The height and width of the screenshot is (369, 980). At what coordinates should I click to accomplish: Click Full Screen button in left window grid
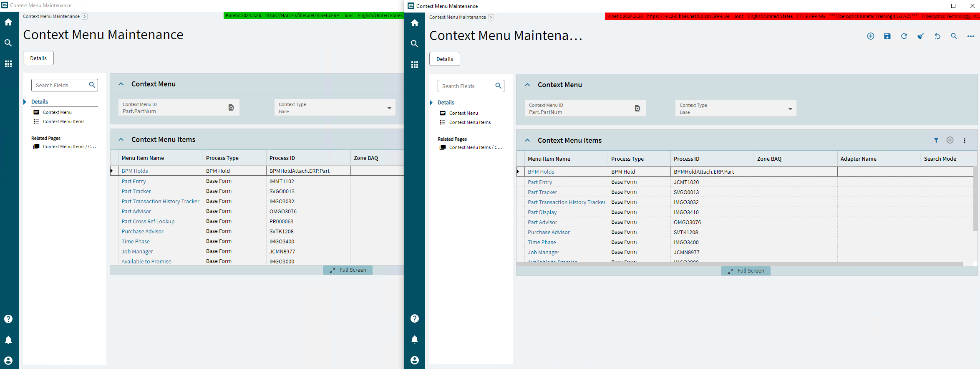[348, 270]
